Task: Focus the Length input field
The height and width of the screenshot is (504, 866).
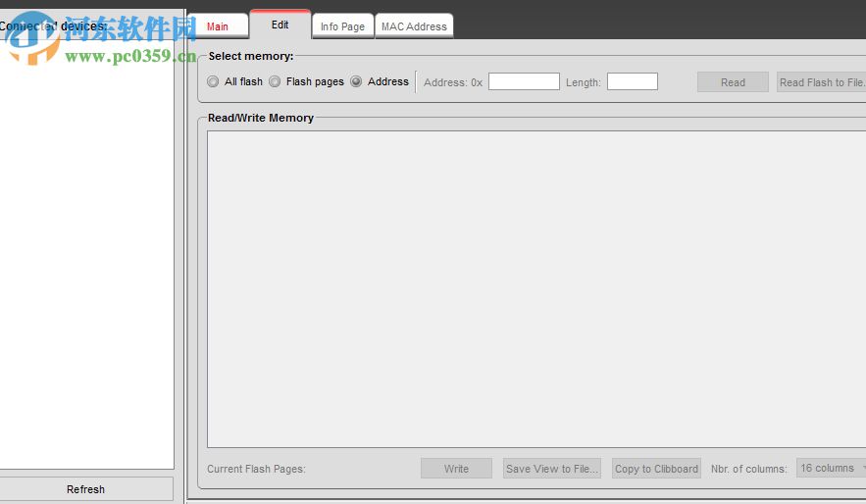Action: pos(633,81)
